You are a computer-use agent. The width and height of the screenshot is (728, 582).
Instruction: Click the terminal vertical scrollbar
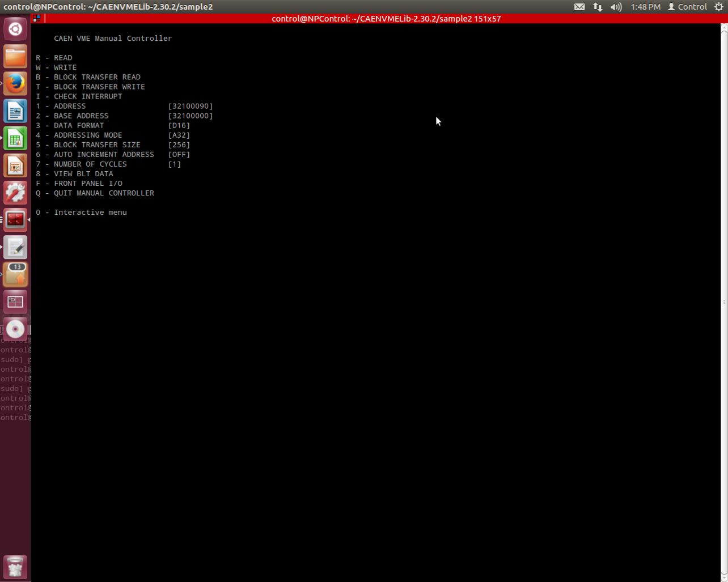tap(724, 302)
